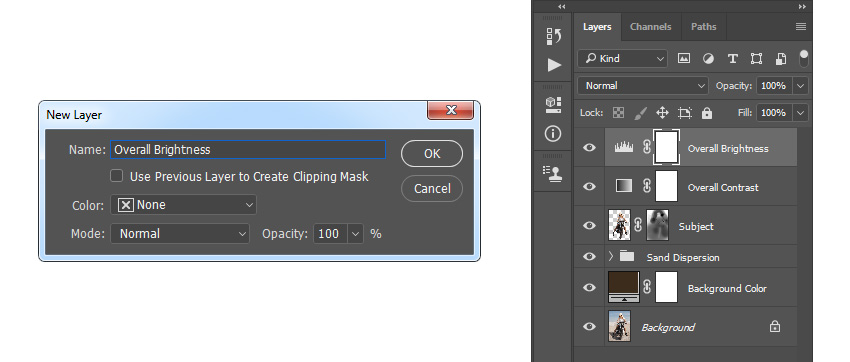850x362 pixels.
Task: Select the 'Overall Contrast' layer name
Action: pyautogui.click(x=723, y=188)
